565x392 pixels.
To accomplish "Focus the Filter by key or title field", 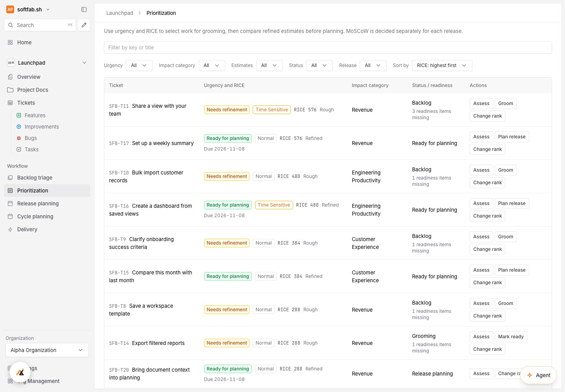I will [x=328, y=47].
